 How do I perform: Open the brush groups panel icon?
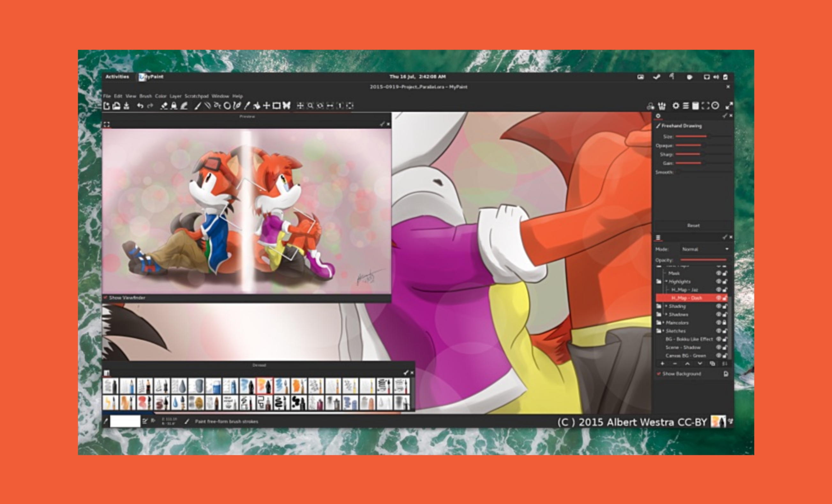pyautogui.click(x=662, y=106)
